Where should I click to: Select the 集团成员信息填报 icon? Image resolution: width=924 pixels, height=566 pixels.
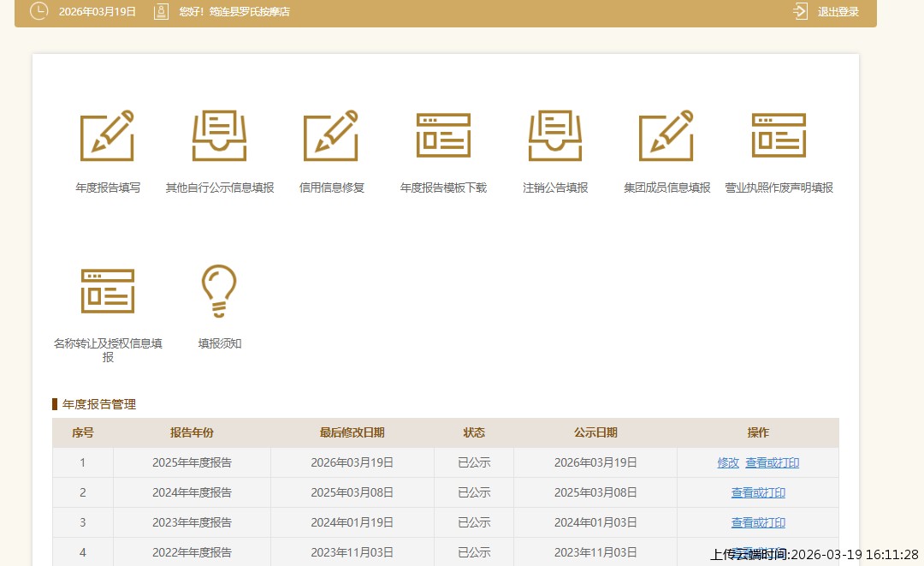(666, 135)
